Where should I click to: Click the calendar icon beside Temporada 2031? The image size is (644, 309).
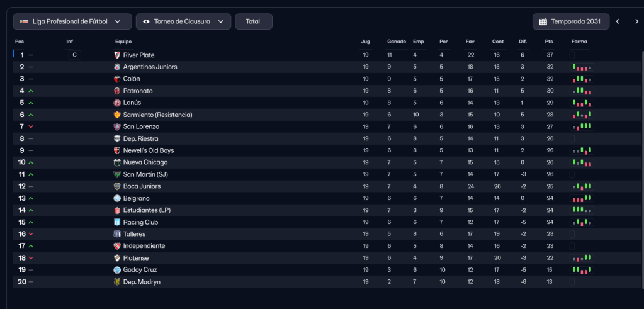coord(543,21)
